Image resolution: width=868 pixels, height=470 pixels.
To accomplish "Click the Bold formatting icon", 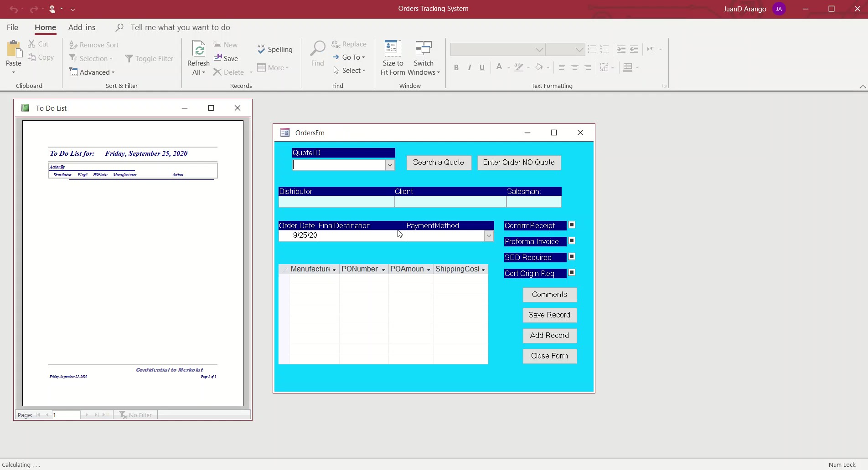I will coord(456,67).
